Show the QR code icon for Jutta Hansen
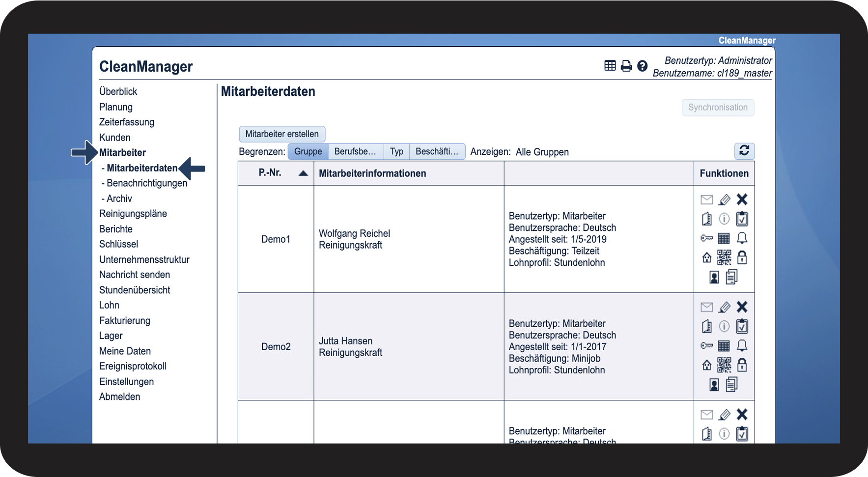 tap(724, 365)
